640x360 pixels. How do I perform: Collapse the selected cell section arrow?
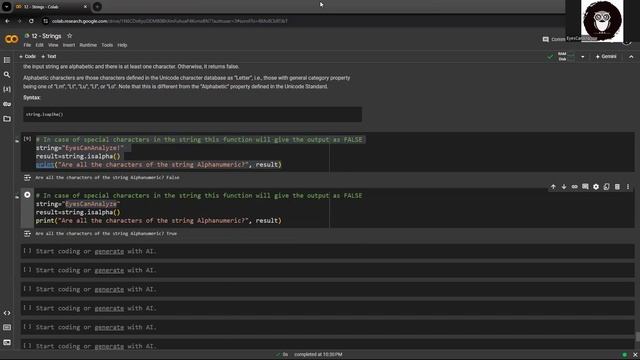click(17, 197)
